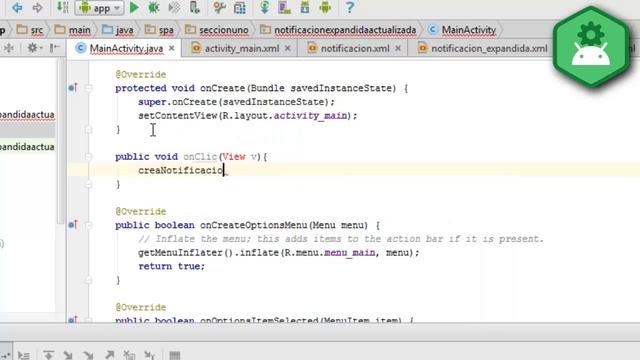640x360 pixels.
Task: Collapse fold marker at onCreateOptionsMenu closing brace
Action: (89, 280)
